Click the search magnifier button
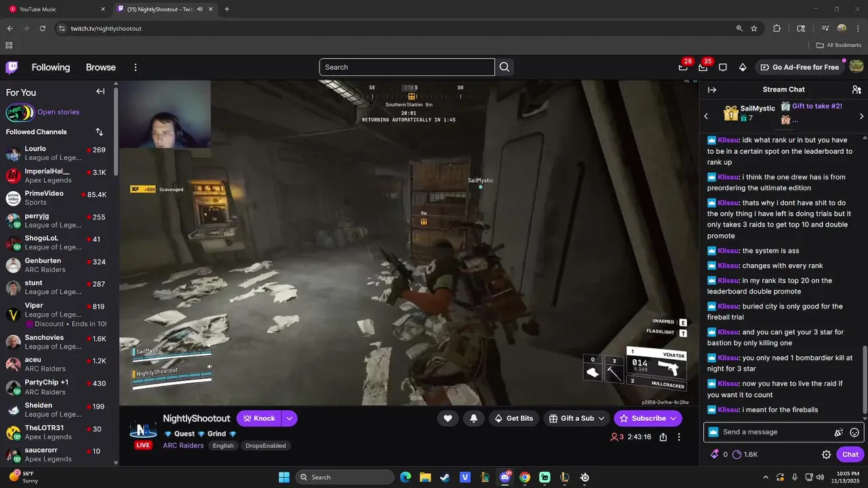The image size is (868, 488). click(x=505, y=67)
